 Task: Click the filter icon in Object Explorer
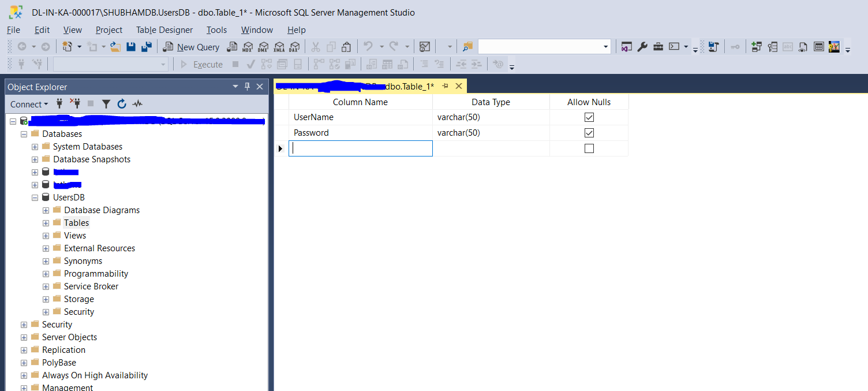point(106,104)
